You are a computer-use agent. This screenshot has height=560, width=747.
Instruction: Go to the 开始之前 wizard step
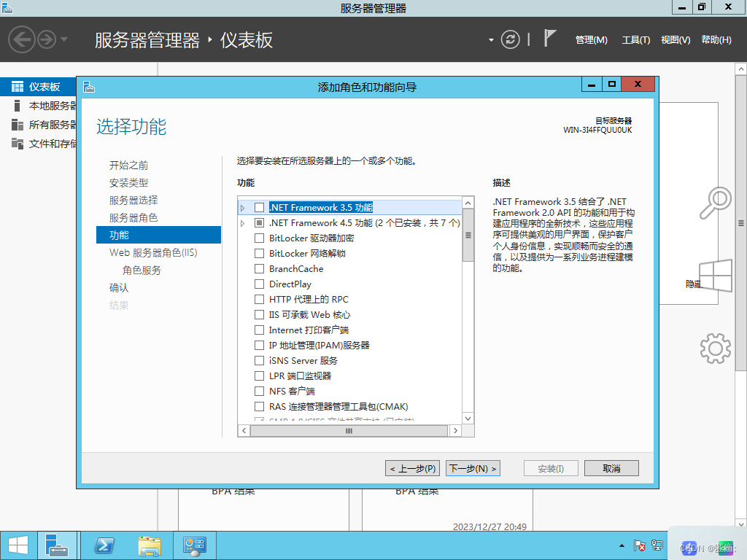tap(128, 166)
